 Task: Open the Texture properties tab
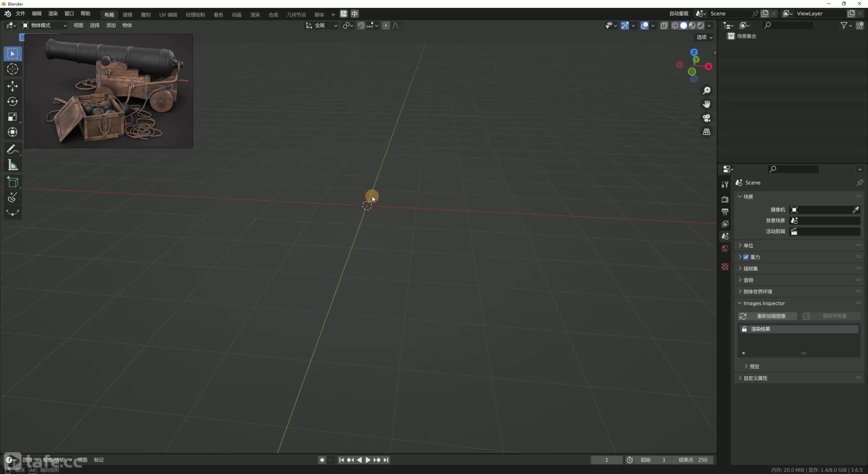click(725, 267)
